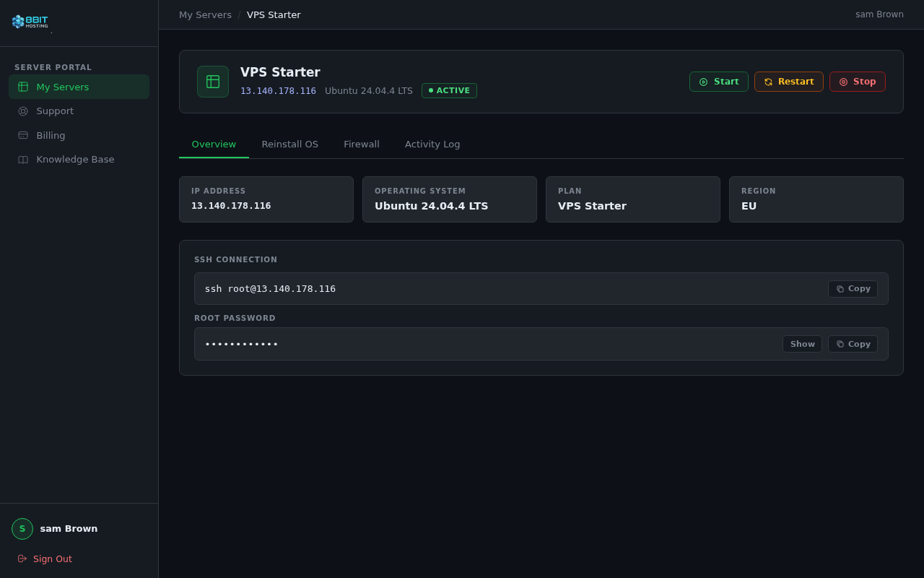This screenshot has height=578, width=924.
Task: Click the Plan info card
Action: click(633, 199)
